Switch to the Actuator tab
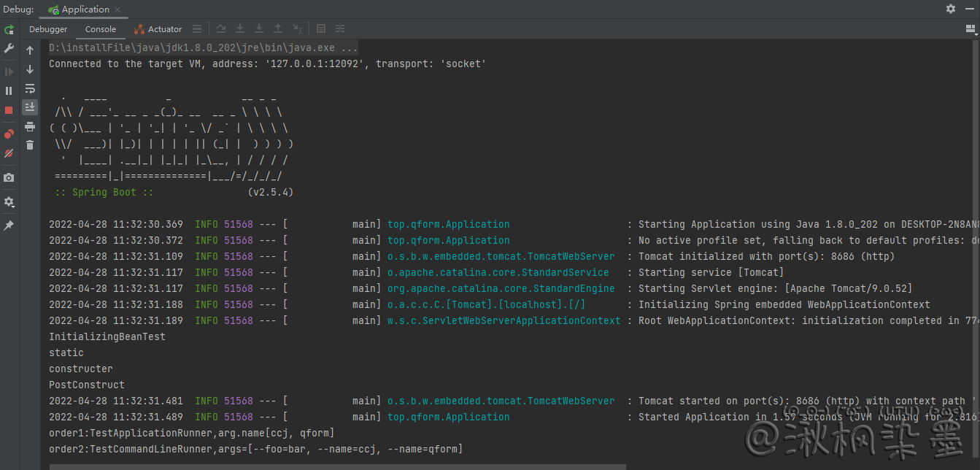The image size is (980, 470). click(x=158, y=29)
